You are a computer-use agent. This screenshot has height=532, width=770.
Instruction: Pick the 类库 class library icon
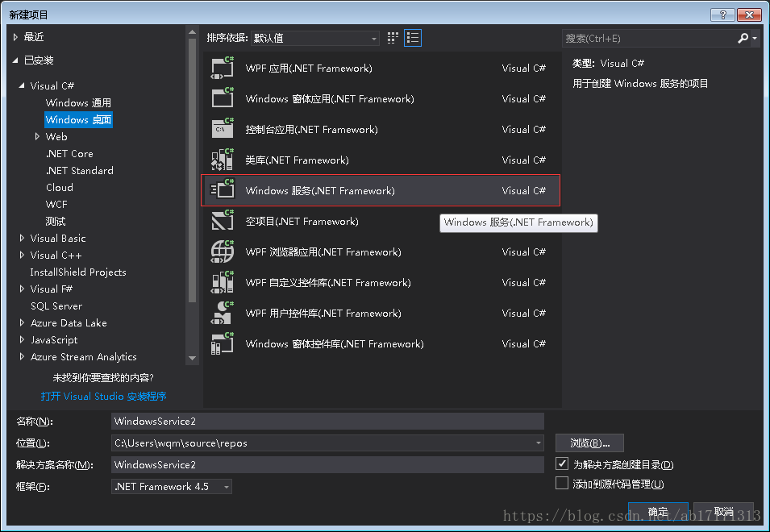tap(223, 160)
